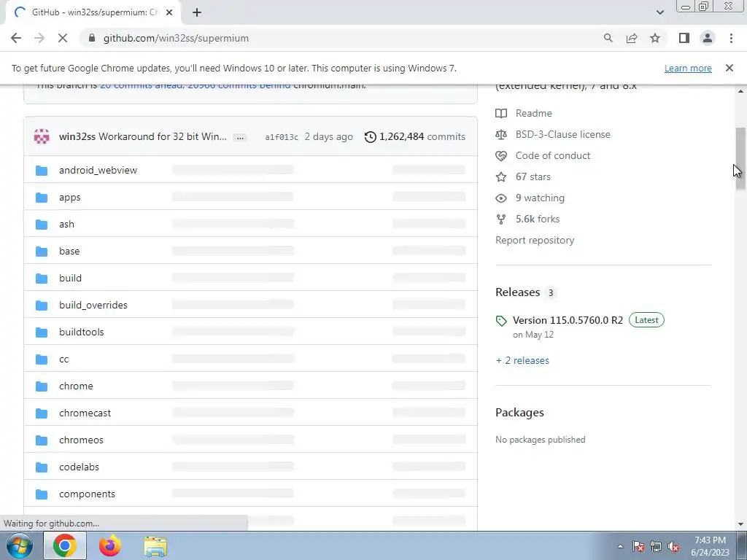The image size is (747, 560).
Task: Click the folder icon beside chromecast
Action: click(x=42, y=413)
